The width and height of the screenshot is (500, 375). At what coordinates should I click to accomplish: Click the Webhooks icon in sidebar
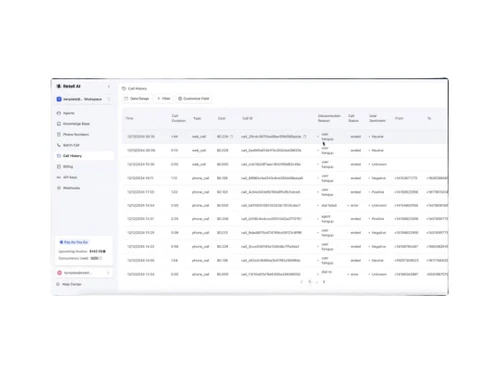tap(59, 188)
